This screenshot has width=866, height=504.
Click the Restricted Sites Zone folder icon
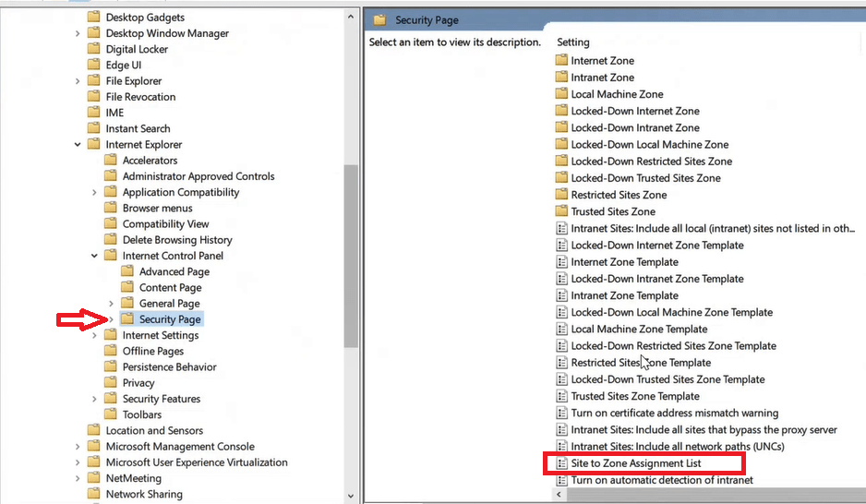pyautogui.click(x=561, y=195)
